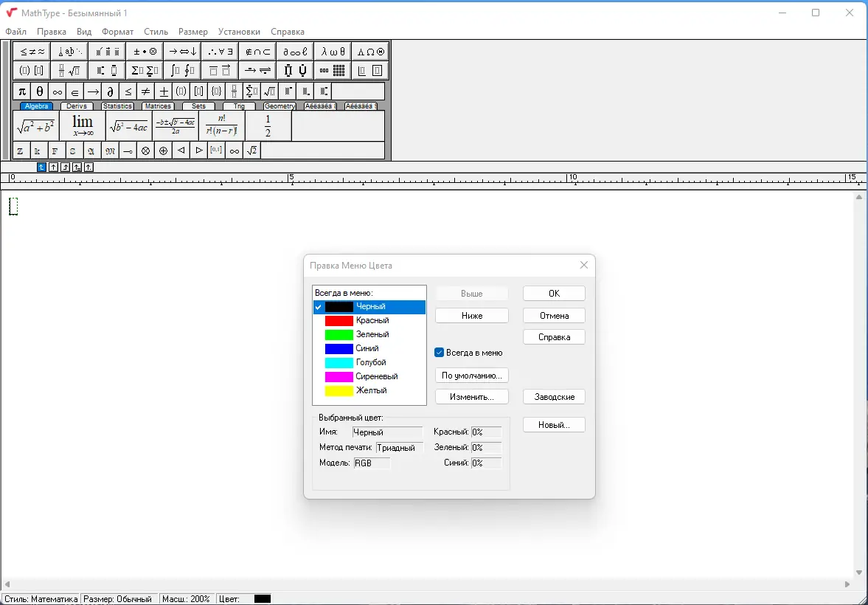This screenshot has height=605, width=868.
Task: Open the Файл menu
Action: 15,32
